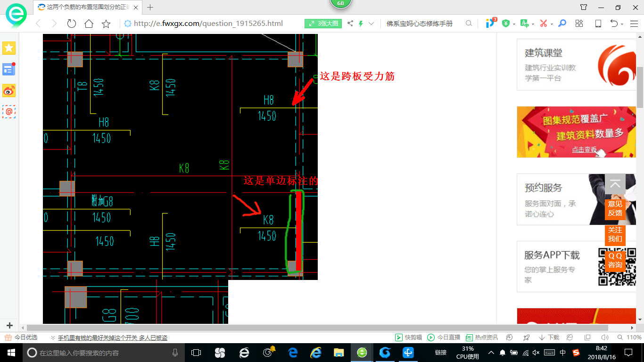Click 下载 downloads in status bar
644x362 pixels.
click(x=549, y=337)
